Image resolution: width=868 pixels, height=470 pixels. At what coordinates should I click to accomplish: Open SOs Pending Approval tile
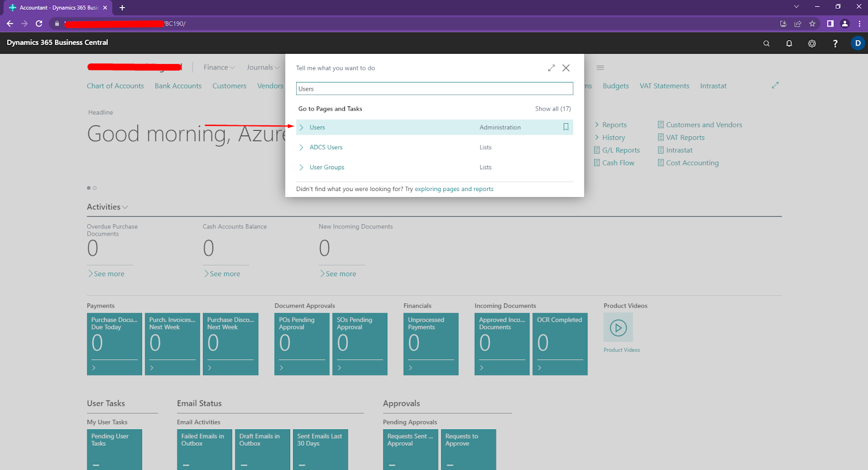pyautogui.click(x=360, y=344)
